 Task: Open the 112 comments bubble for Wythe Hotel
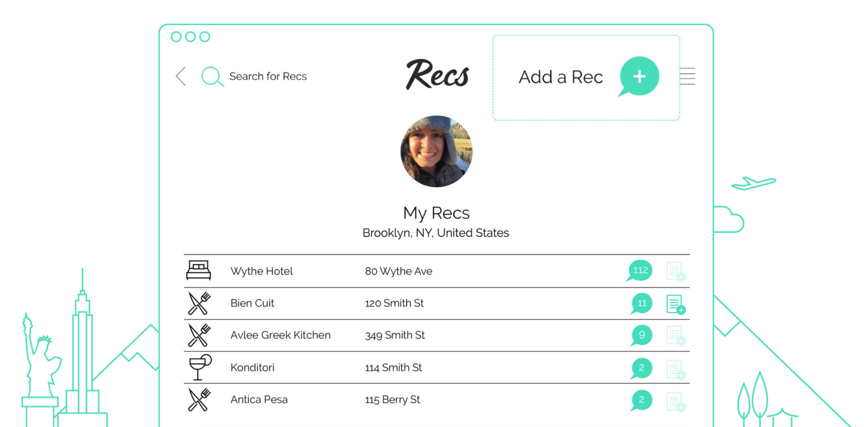click(x=640, y=271)
